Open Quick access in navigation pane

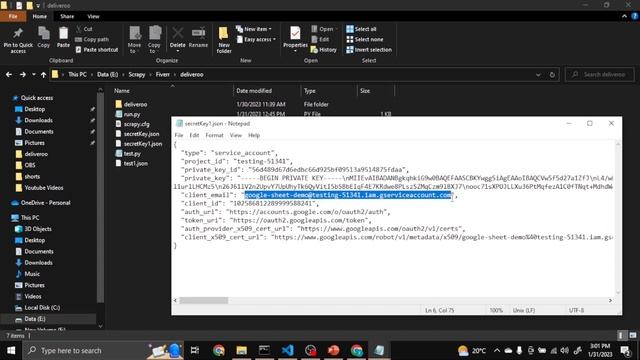(x=37, y=98)
